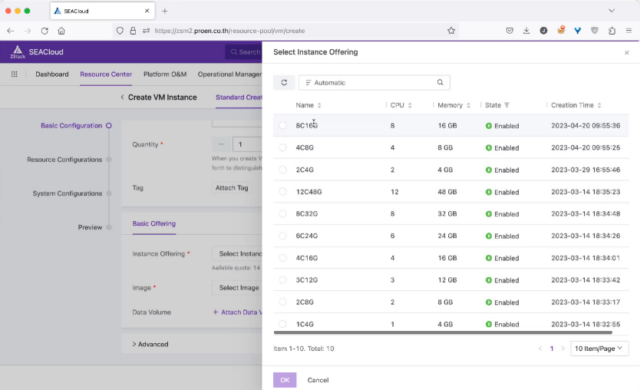Open the browser downloads icon
This screenshot has width=640, height=390.
coord(526,31)
